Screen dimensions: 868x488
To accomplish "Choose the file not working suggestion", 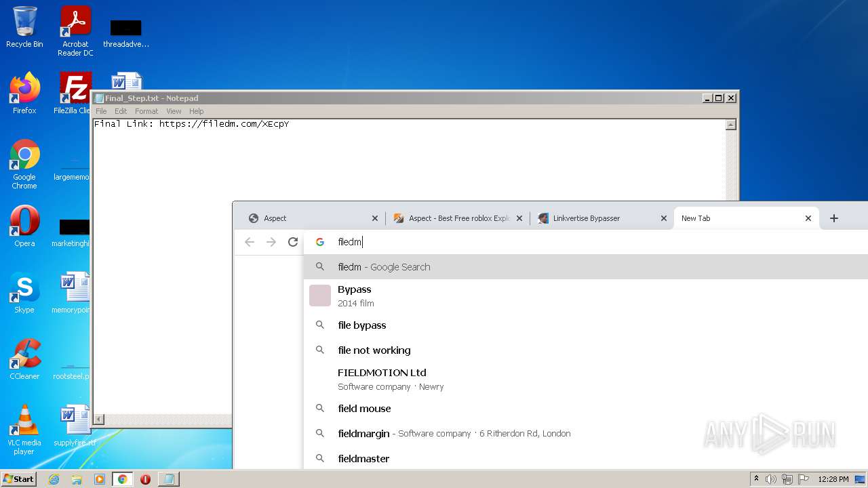I will click(x=586, y=350).
